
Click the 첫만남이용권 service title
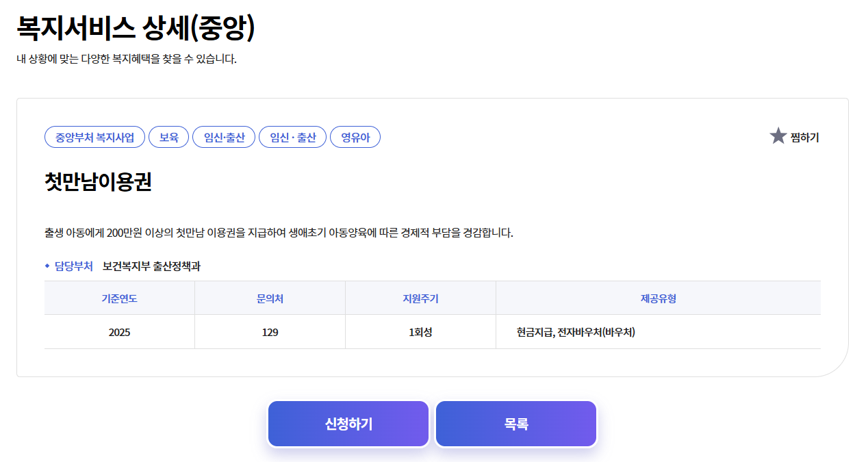point(98,182)
